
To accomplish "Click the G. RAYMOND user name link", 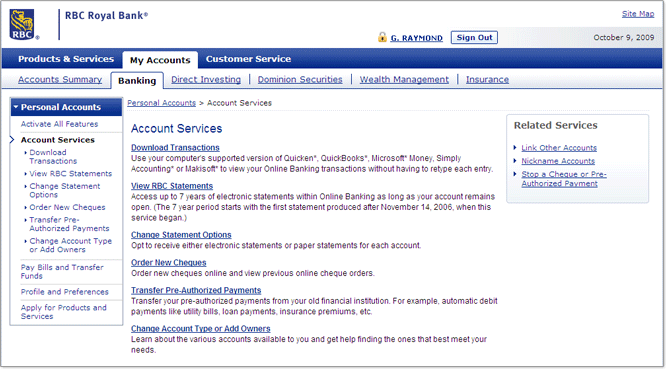I will (x=416, y=38).
